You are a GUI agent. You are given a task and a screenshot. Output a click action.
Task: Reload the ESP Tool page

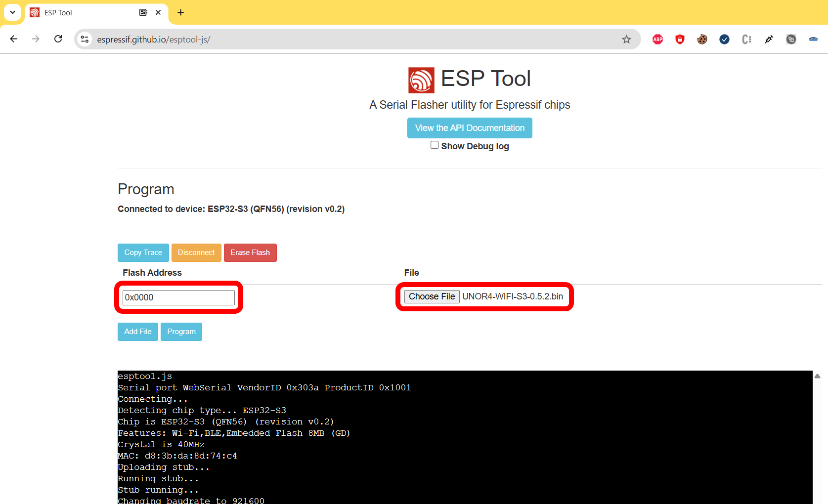pyautogui.click(x=58, y=39)
